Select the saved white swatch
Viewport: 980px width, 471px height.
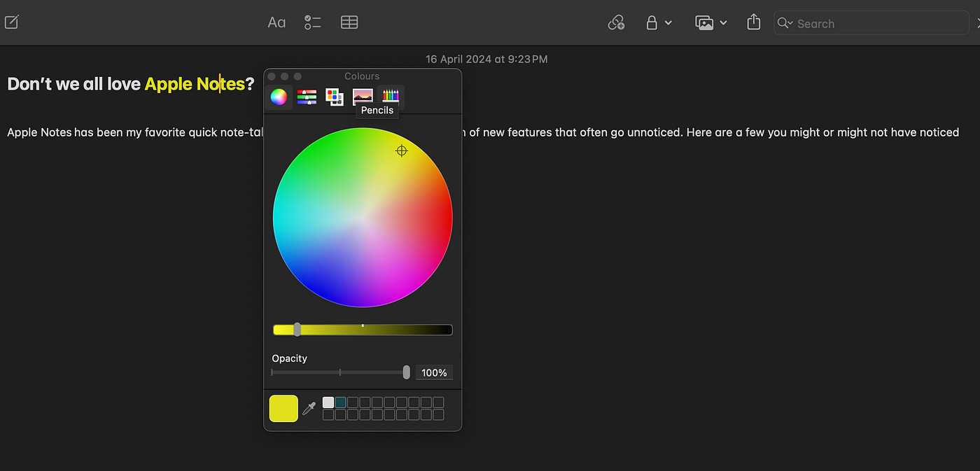[x=328, y=402]
